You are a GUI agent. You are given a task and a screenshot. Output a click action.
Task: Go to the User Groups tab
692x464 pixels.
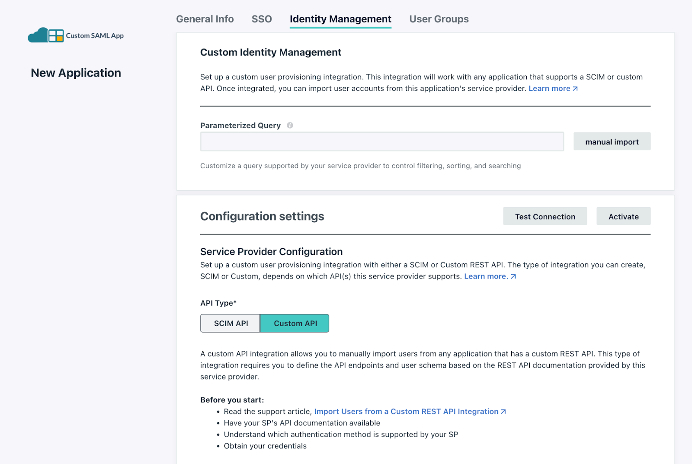pyautogui.click(x=439, y=19)
